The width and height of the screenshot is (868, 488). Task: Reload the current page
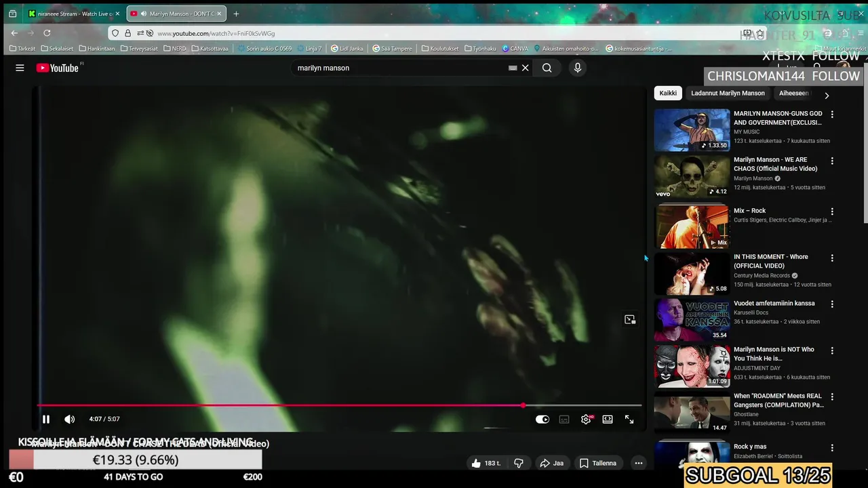(47, 33)
